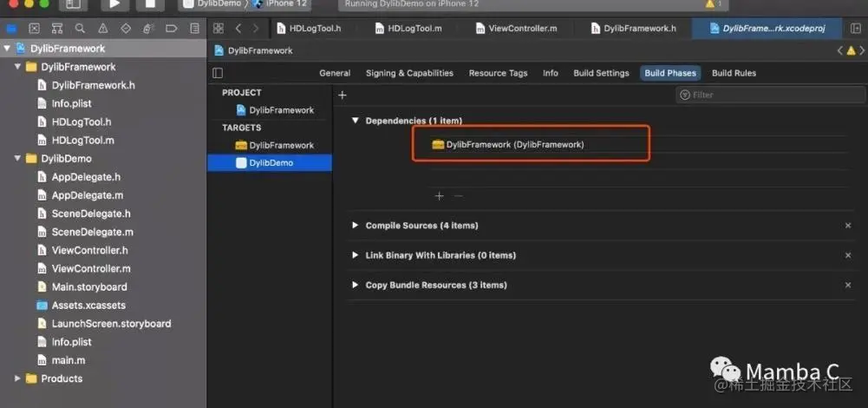
Task: Open Signing & Capabilities tab
Action: pyautogui.click(x=409, y=73)
